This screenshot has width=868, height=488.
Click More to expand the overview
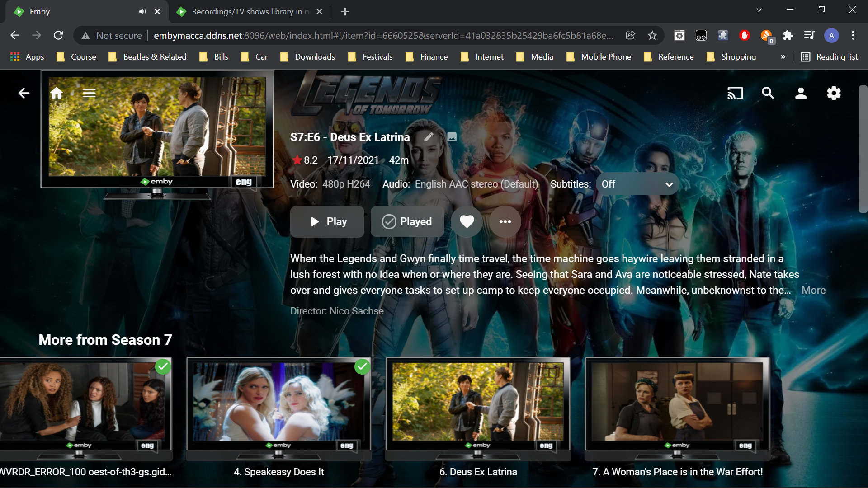(813, 290)
